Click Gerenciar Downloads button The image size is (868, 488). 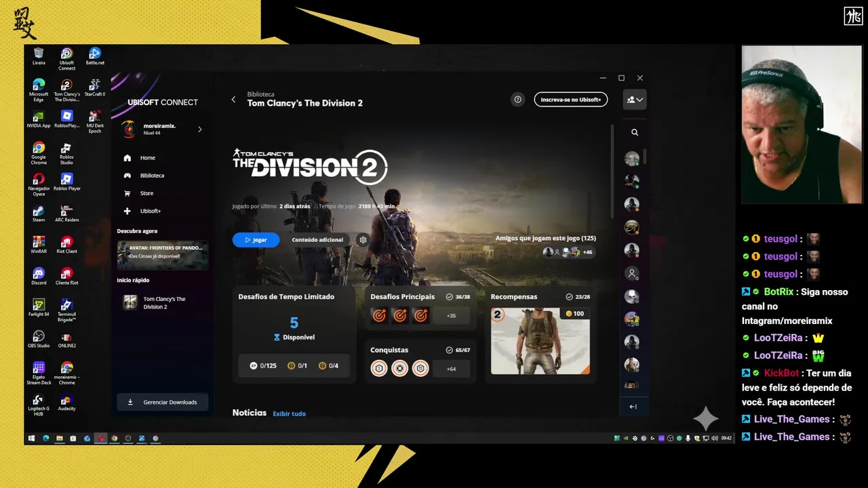coord(163,402)
